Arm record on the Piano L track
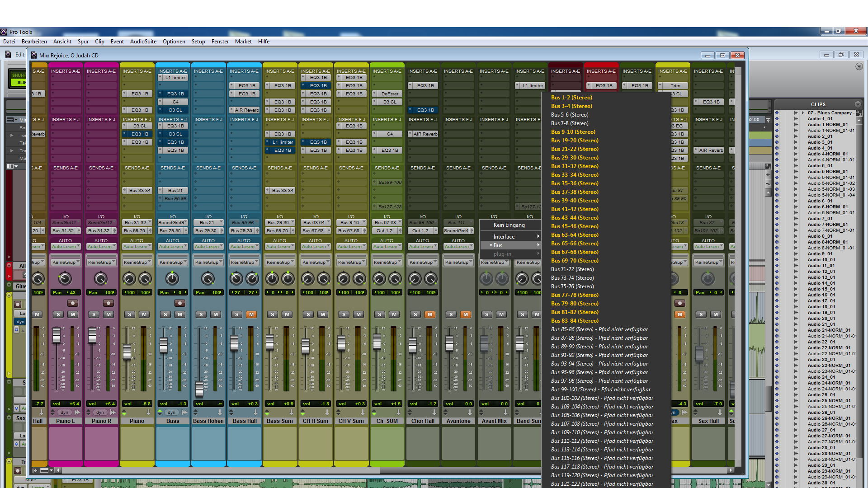This screenshot has width=868, height=488. (x=72, y=303)
